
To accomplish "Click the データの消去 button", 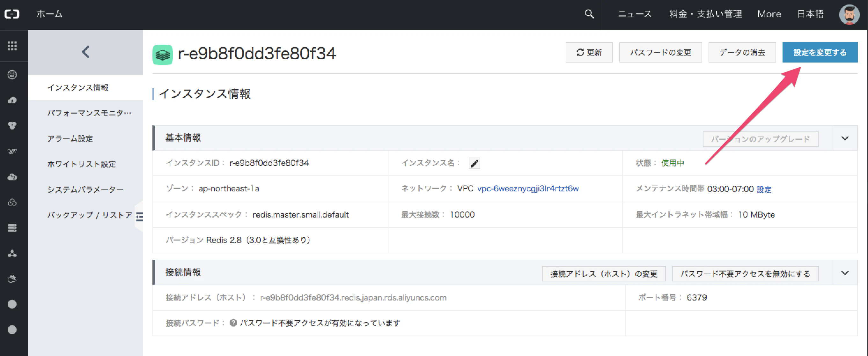I will click(742, 53).
